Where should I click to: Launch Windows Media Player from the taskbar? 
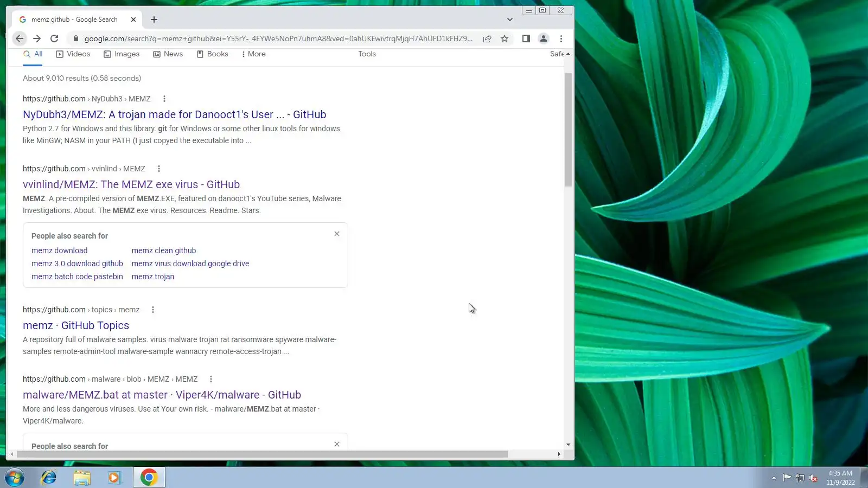point(114,478)
